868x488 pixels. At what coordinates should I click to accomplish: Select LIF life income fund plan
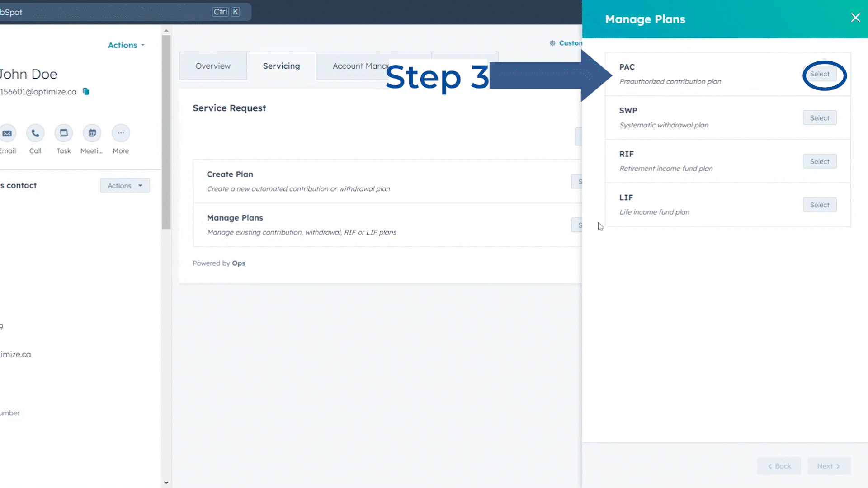pyautogui.click(x=820, y=204)
